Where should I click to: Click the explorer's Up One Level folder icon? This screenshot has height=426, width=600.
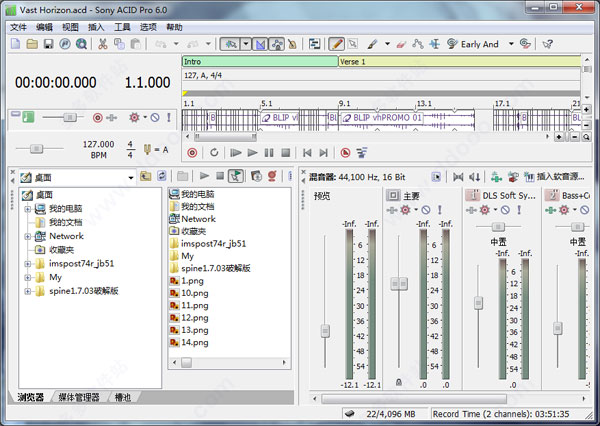point(146,177)
